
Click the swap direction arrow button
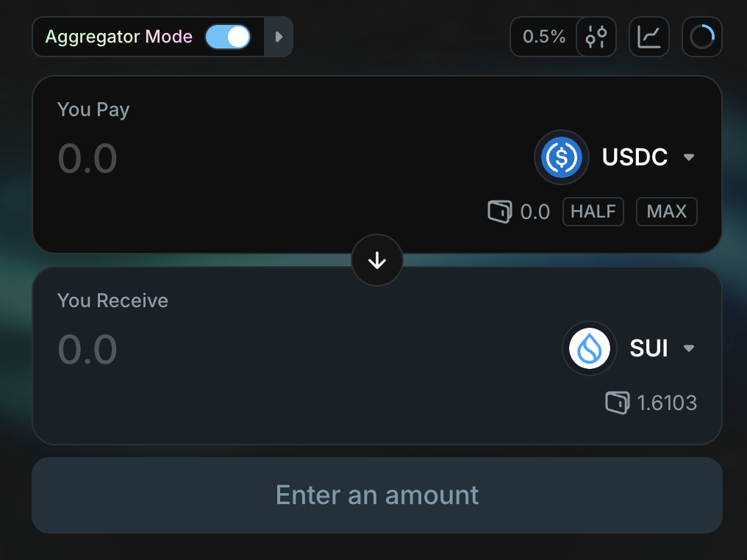coord(377,260)
